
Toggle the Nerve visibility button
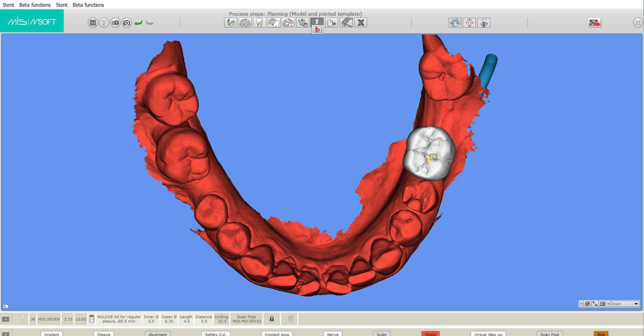333,334
